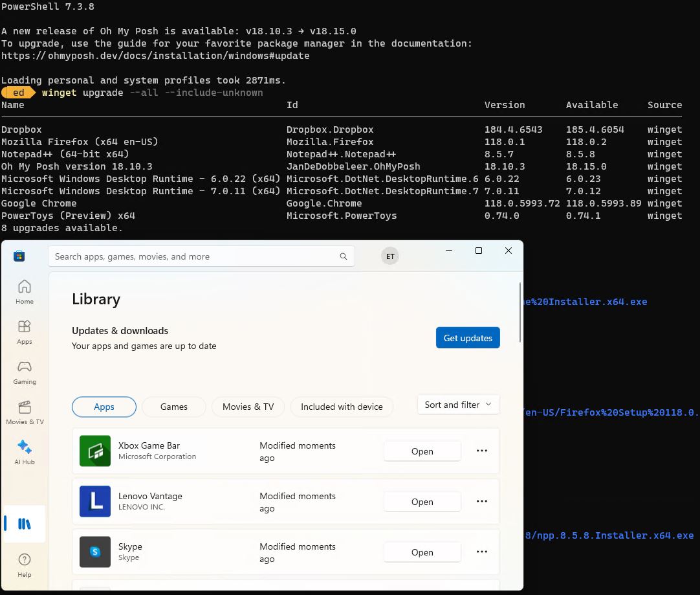The image size is (700, 595).
Task: Click the Xbox Game Bar app icon
Action: click(95, 451)
